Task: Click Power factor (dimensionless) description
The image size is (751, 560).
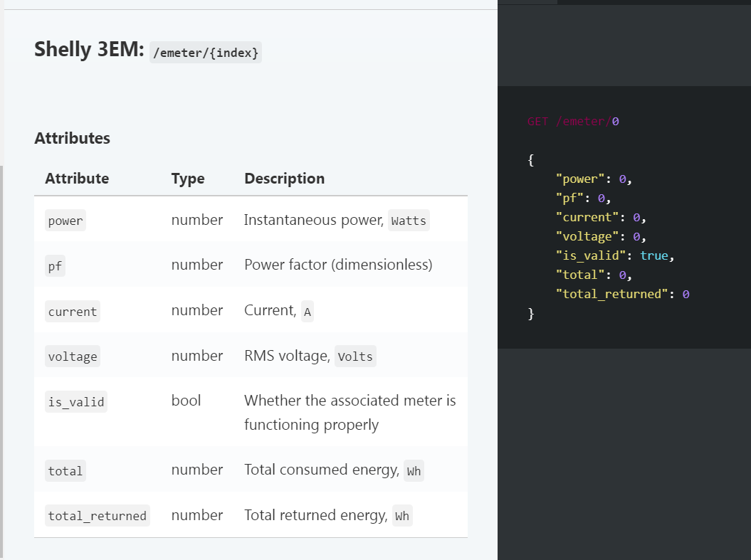Action: click(x=338, y=265)
